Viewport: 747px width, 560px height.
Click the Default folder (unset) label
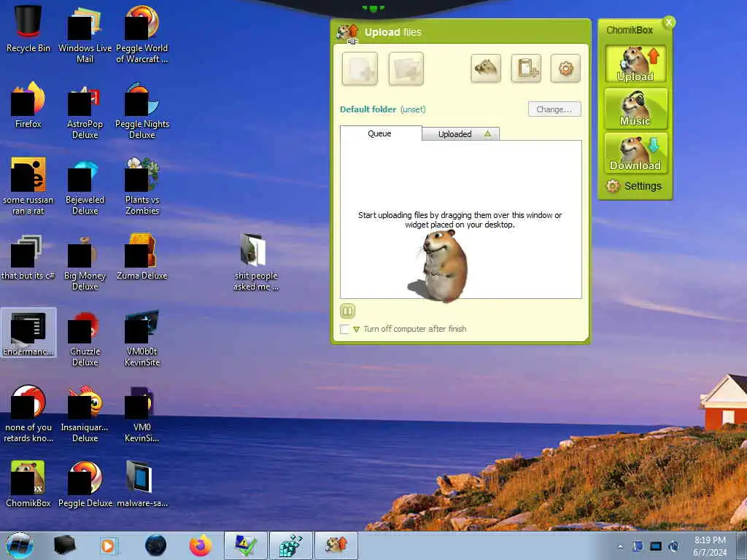pos(382,109)
